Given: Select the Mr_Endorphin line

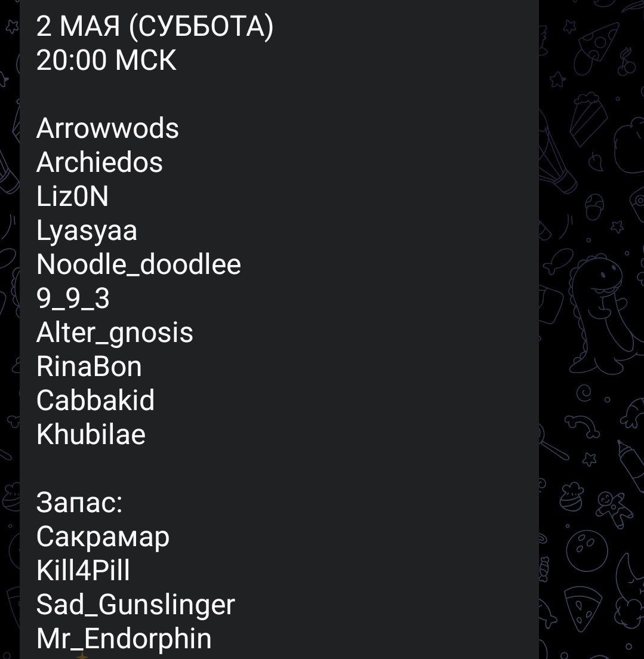Looking at the screenshot, I should pos(124,639).
